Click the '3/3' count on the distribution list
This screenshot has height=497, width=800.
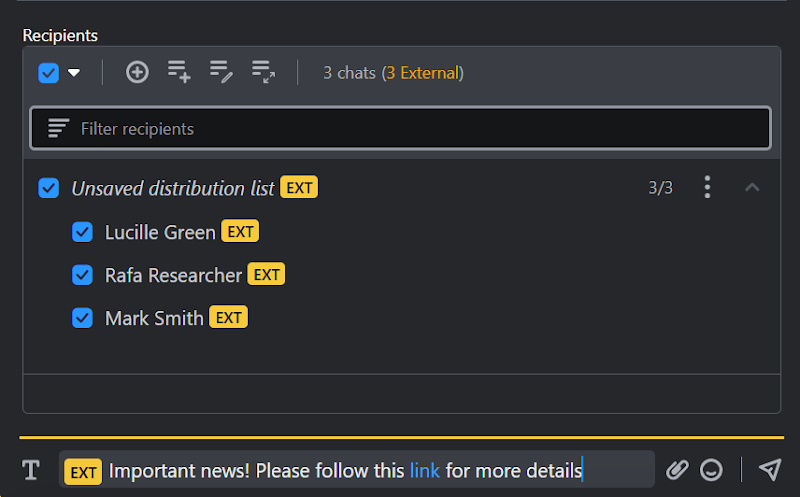660,188
